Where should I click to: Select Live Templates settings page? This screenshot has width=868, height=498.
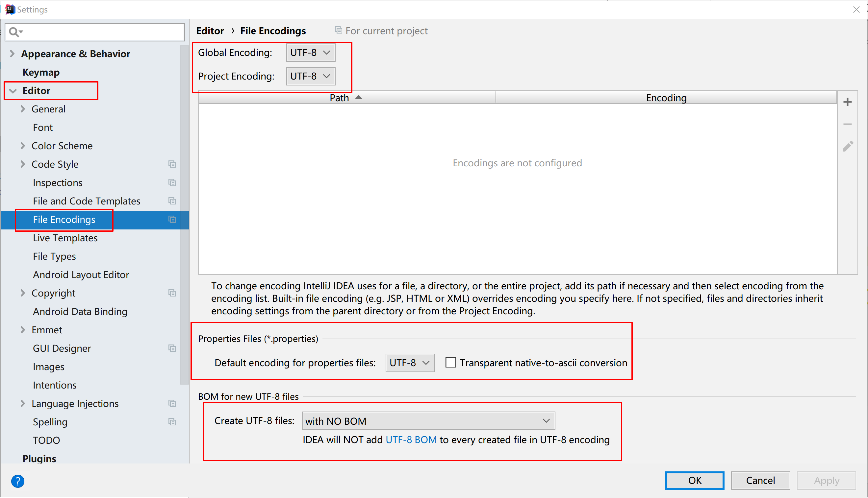click(x=65, y=238)
